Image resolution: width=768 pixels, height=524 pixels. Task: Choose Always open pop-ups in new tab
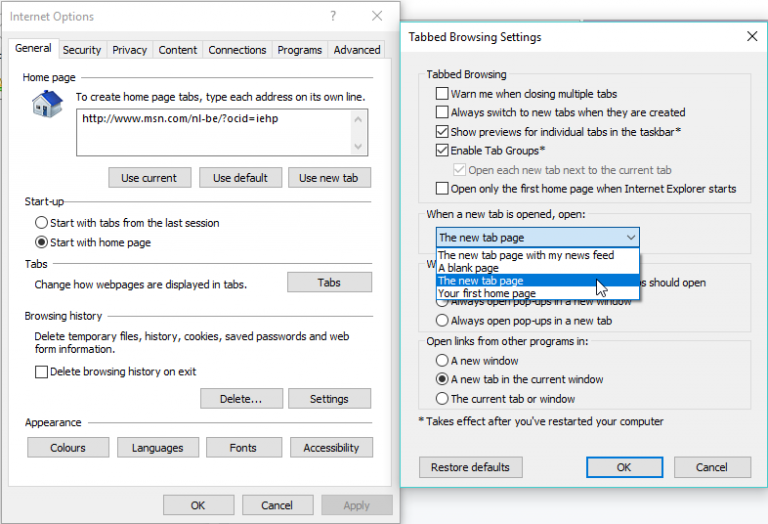coord(442,321)
